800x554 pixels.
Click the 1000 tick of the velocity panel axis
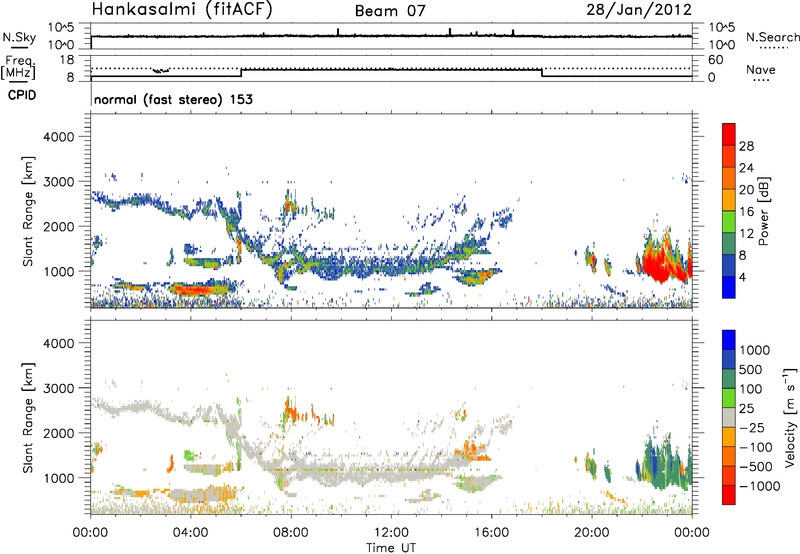coord(58,478)
